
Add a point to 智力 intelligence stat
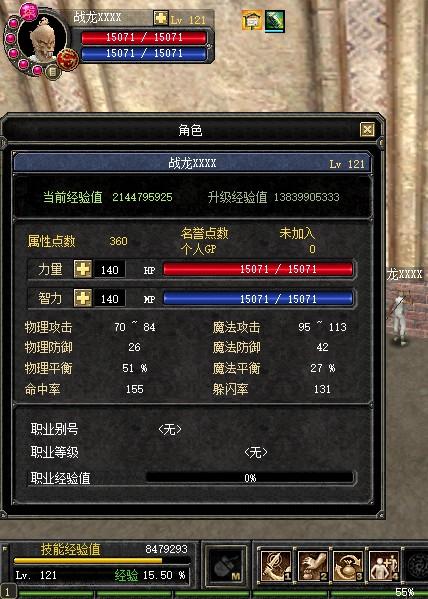(x=83, y=298)
